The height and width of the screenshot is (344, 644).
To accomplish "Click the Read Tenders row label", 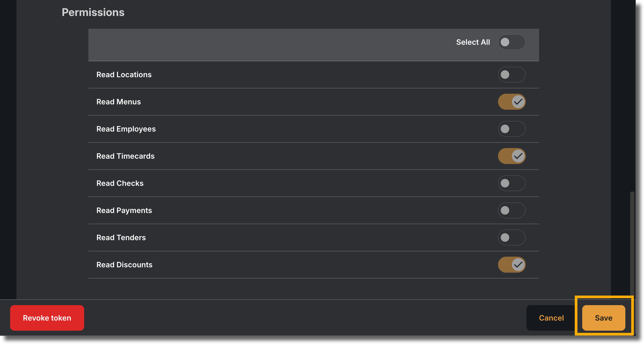I will (121, 237).
